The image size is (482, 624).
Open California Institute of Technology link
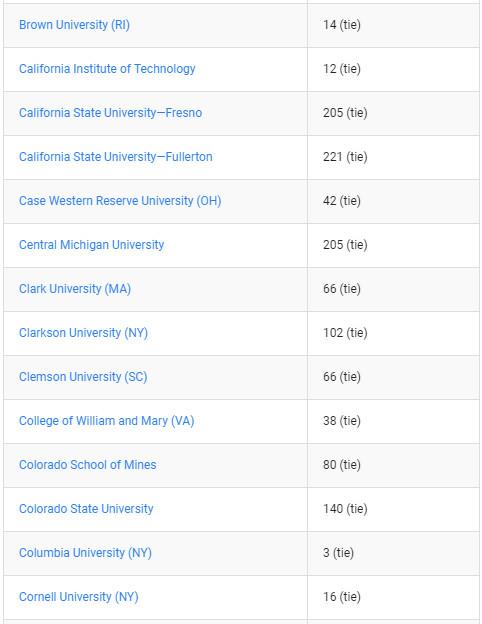(107, 69)
